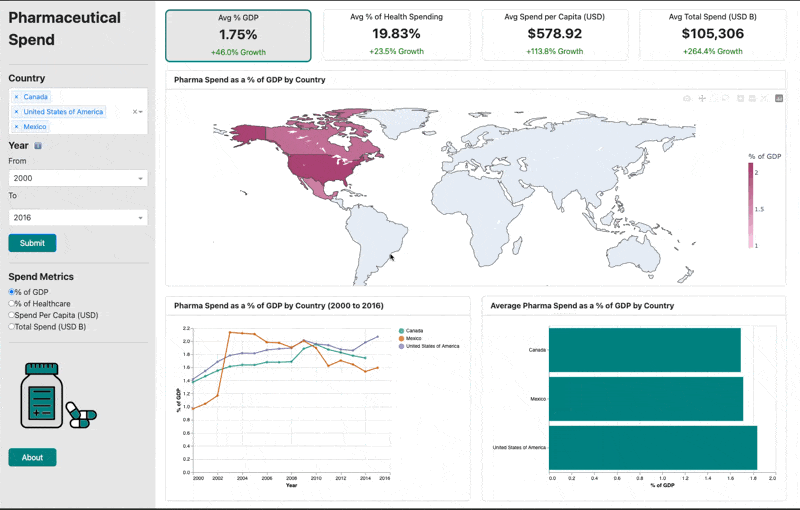Open the About button in sidebar
Image resolution: width=800 pixels, height=510 pixels.
pos(32,457)
